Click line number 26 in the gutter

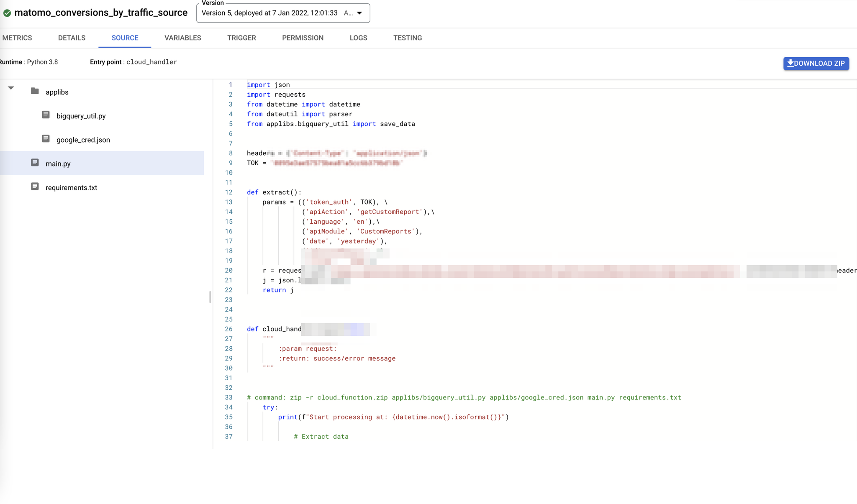click(x=228, y=329)
